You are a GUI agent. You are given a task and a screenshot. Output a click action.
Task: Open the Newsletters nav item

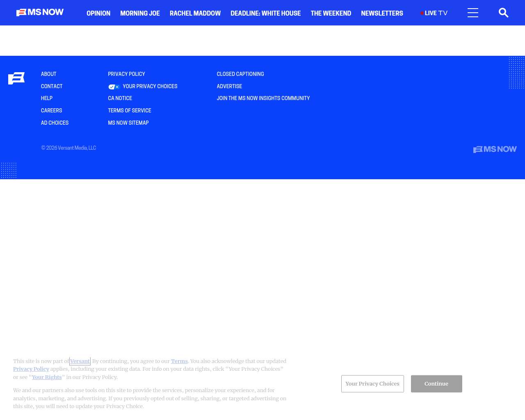382,13
